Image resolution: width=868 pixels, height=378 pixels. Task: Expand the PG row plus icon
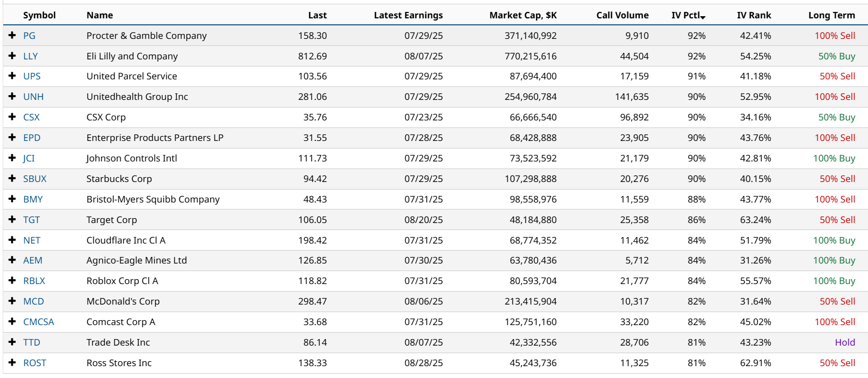(12, 35)
